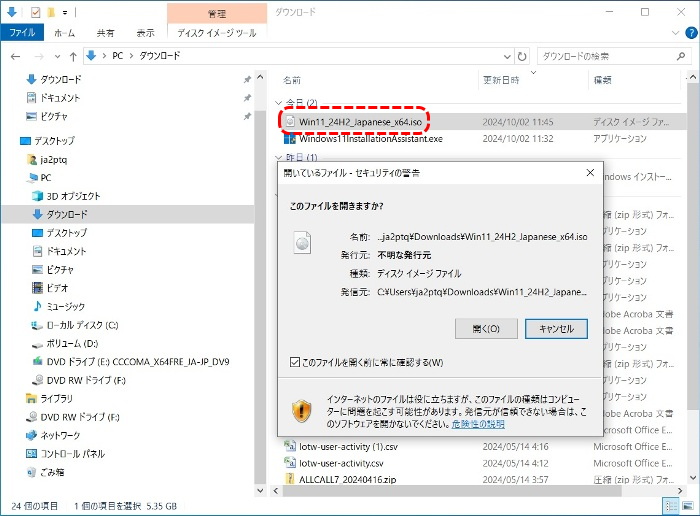Switch to large icons view in status bar
Screen dimensions: 700x516
click(x=688, y=506)
